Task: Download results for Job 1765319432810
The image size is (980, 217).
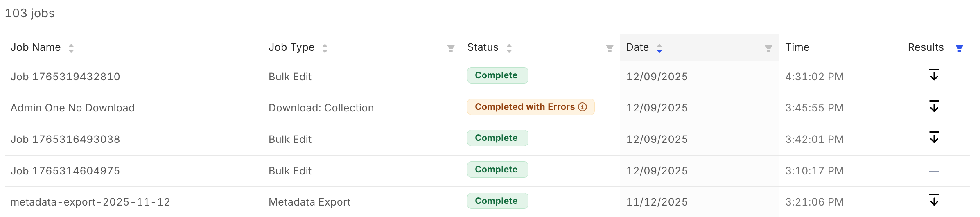Action: pos(934,75)
